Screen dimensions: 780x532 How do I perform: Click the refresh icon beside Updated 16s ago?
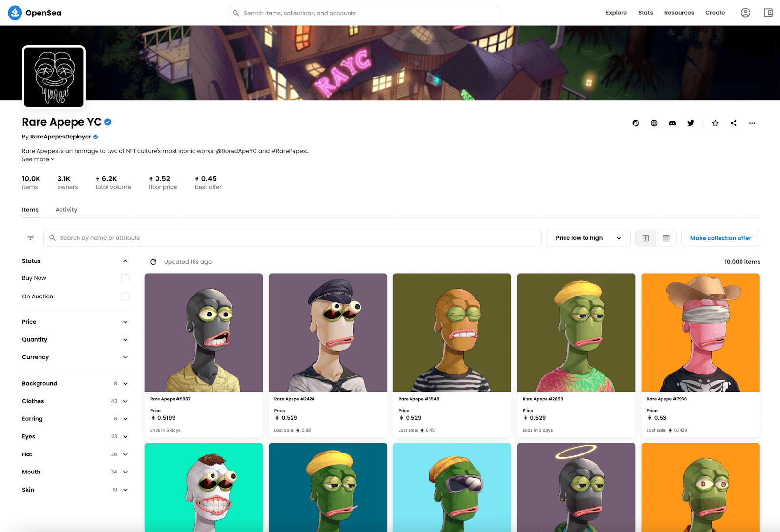point(153,262)
